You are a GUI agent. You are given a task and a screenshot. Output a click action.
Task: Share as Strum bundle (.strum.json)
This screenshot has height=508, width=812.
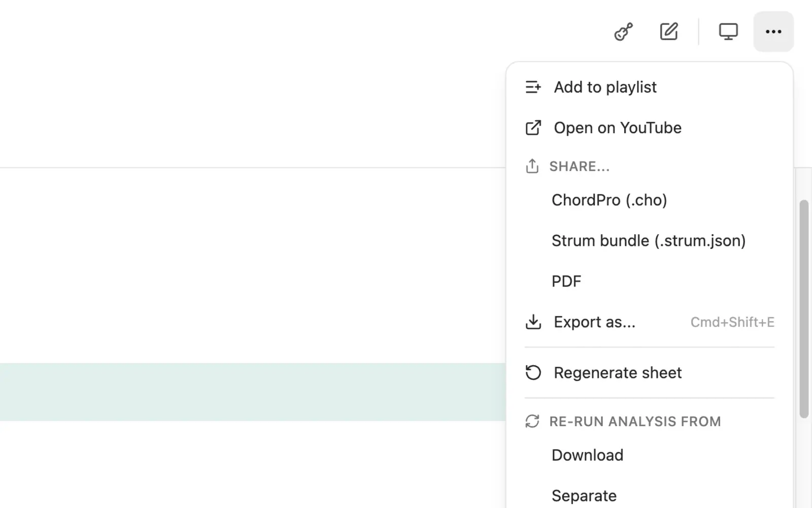pos(650,241)
